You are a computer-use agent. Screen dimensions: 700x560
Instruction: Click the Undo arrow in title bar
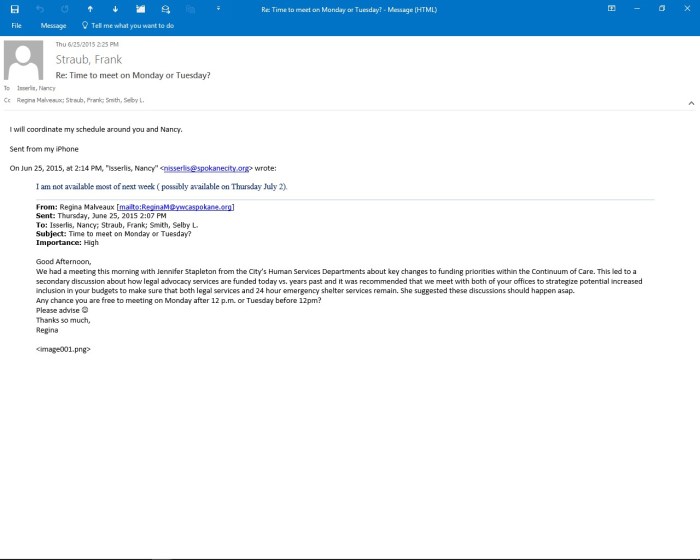point(40,8)
